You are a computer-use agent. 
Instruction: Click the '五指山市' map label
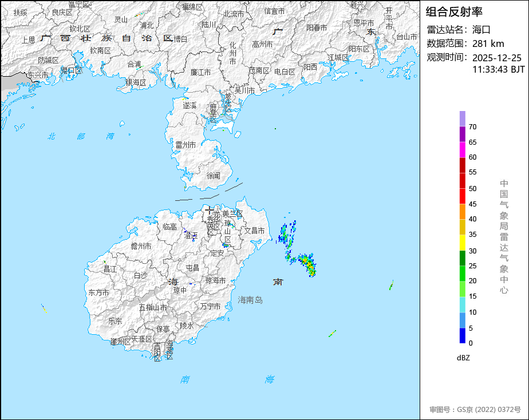(x=153, y=307)
